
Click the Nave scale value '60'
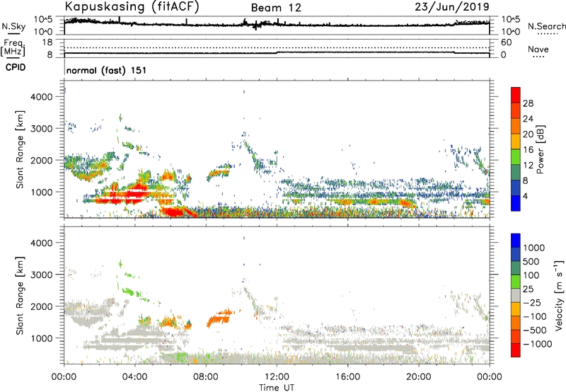506,42
